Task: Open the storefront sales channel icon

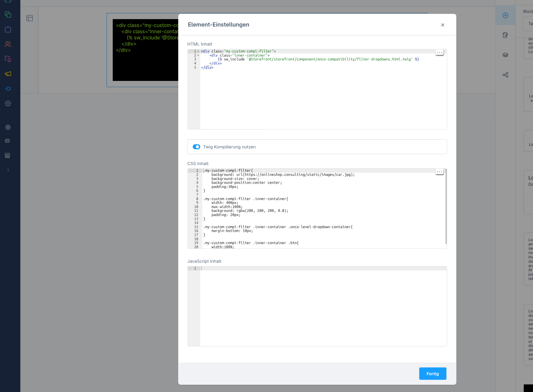Action: (7, 155)
